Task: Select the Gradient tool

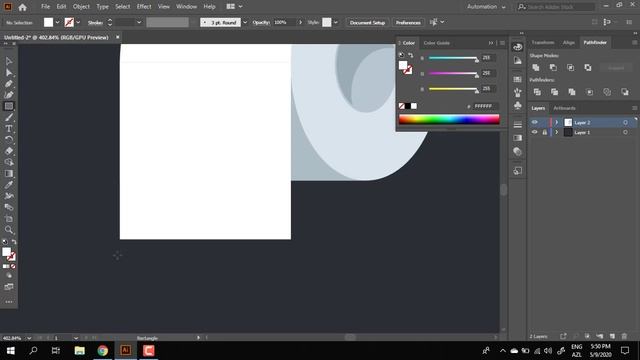Action: (x=9, y=173)
